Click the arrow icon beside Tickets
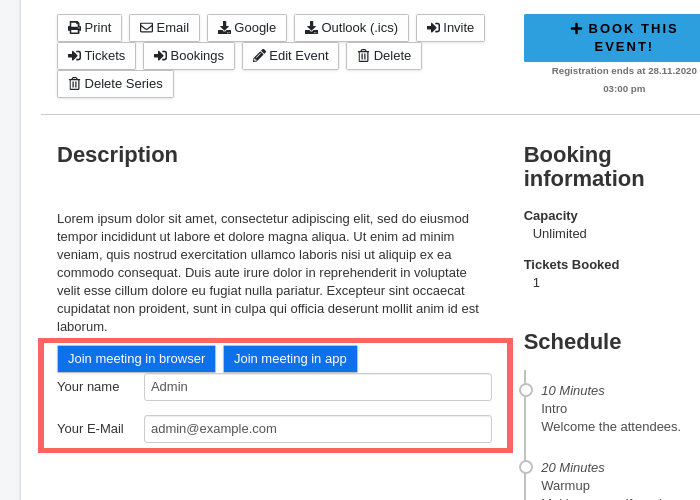Screen dimensions: 700x500 click(x=74, y=56)
